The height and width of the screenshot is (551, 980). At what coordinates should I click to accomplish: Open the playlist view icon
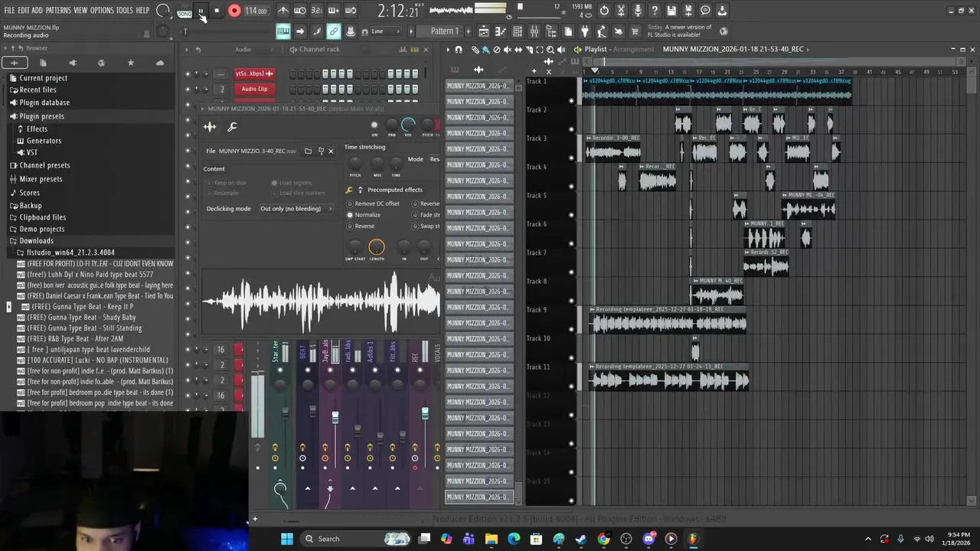(484, 31)
